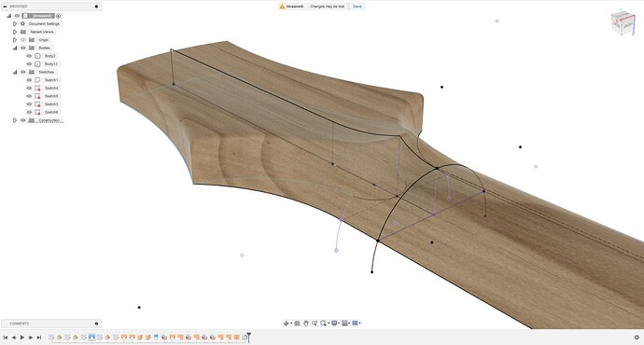Open the Viewports layout icon
The width and height of the screenshot is (644, 345).
[356, 324]
